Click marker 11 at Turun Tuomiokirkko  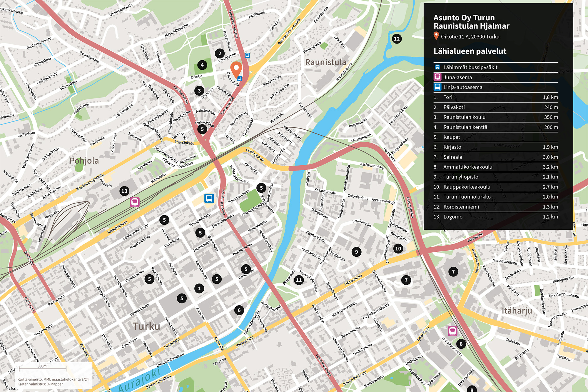point(299,280)
